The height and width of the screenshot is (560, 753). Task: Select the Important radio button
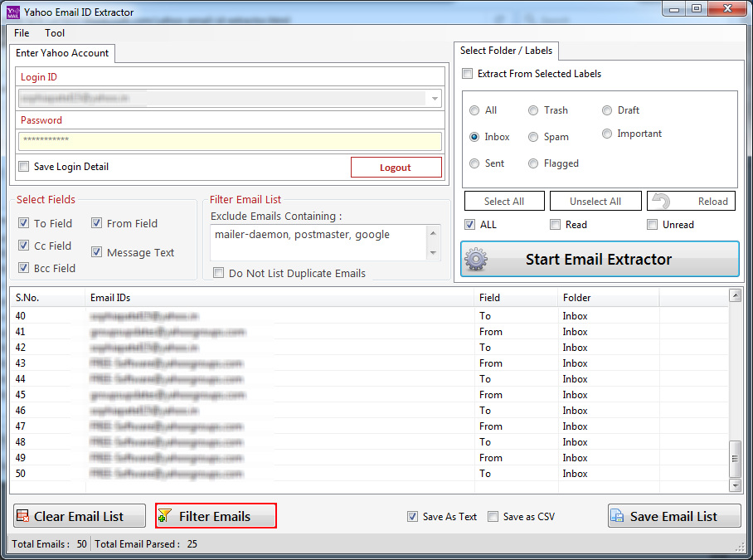607,134
